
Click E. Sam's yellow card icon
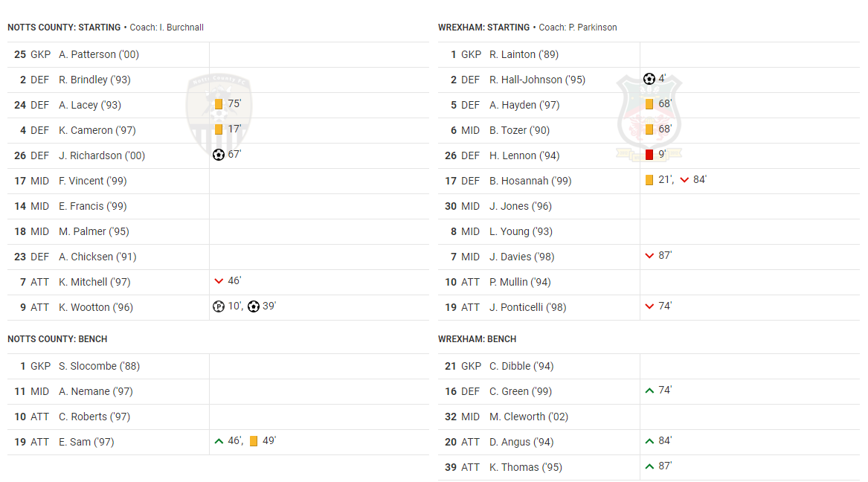click(x=254, y=441)
